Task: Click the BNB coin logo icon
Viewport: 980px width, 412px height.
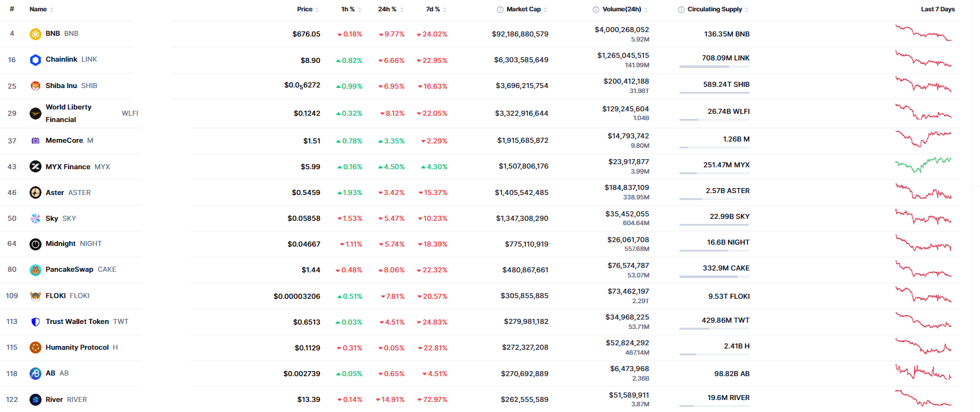Action: (35, 34)
